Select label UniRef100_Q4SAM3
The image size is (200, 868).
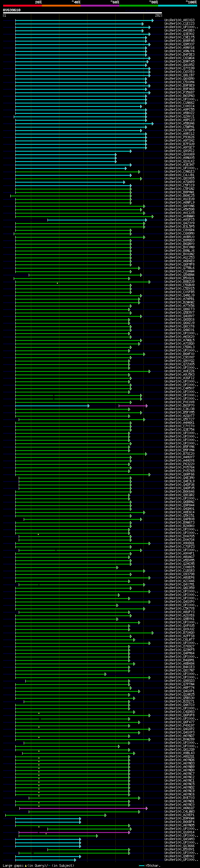[x=179, y=839]
